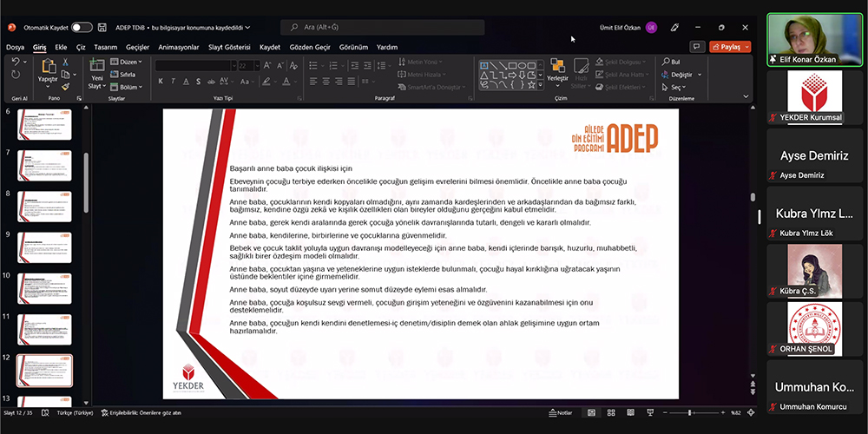The image size is (868, 434).
Task: Center the text alignment icon
Action: (x=326, y=81)
